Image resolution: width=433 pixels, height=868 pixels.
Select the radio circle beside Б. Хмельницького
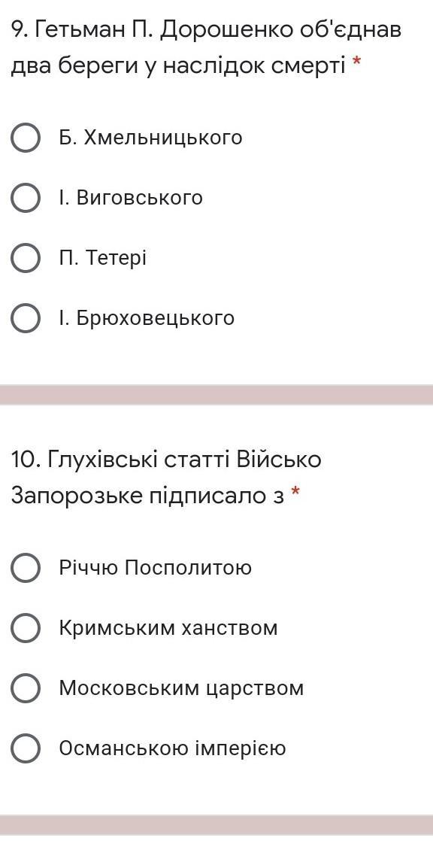coord(26,138)
